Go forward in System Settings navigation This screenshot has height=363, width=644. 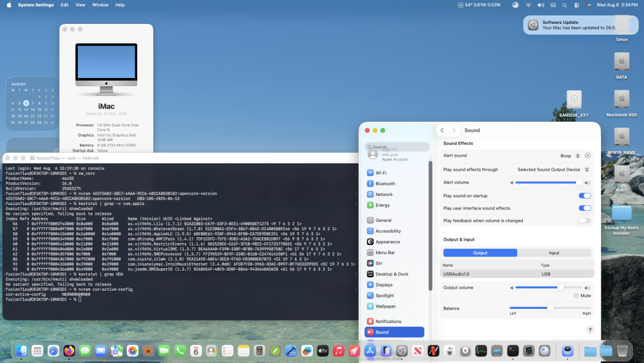(454, 130)
